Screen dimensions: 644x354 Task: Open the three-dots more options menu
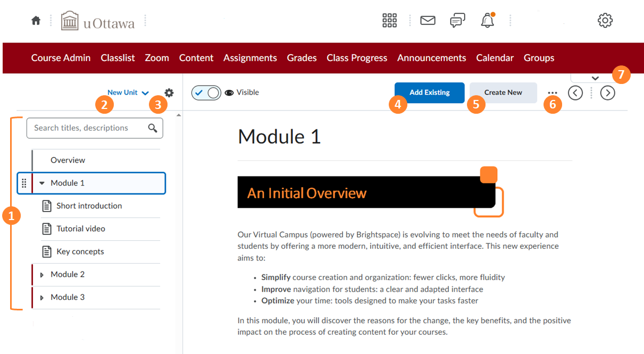pyautogui.click(x=553, y=93)
